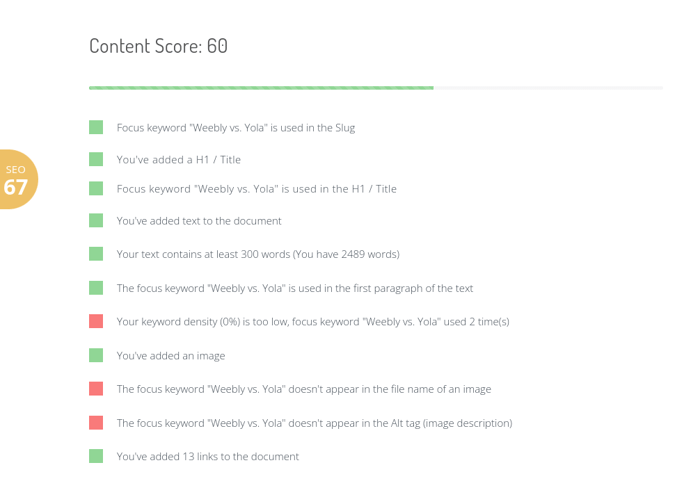Screen dimensions: 700x488
Task: Click red square for image file name warning
Action: pyautogui.click(x=96, y=388)
